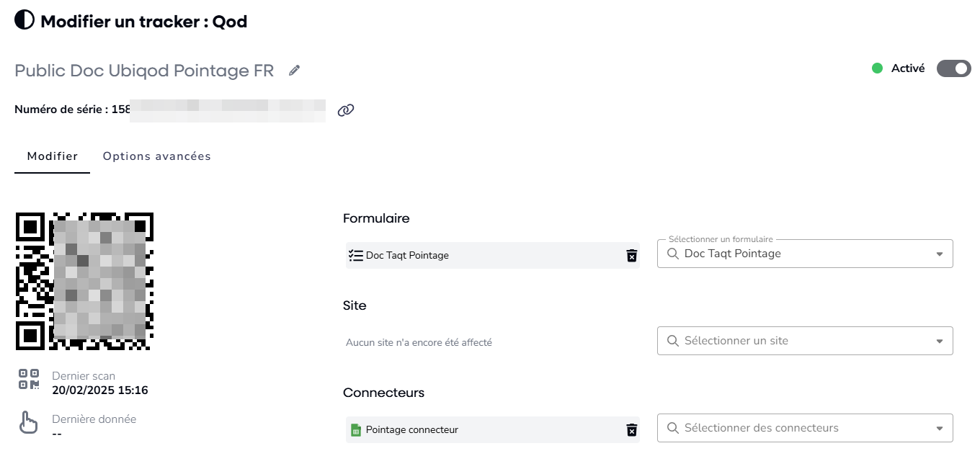Click the link icon beside serial number
This screenshot has width=980, height=451.
tap(346, 110)
